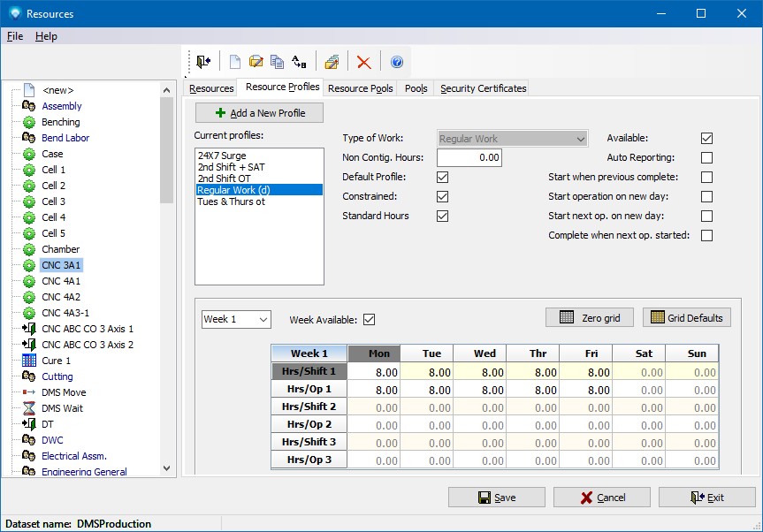Enable the Auto Reporting checkbox
The height and width of the screenshot is (532, 763).
[706, 157]
